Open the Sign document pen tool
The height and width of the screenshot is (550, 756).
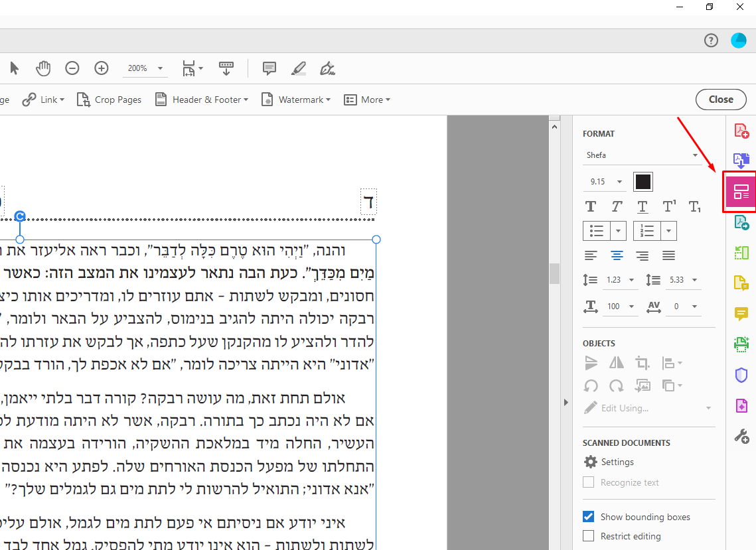coord(327,68)
